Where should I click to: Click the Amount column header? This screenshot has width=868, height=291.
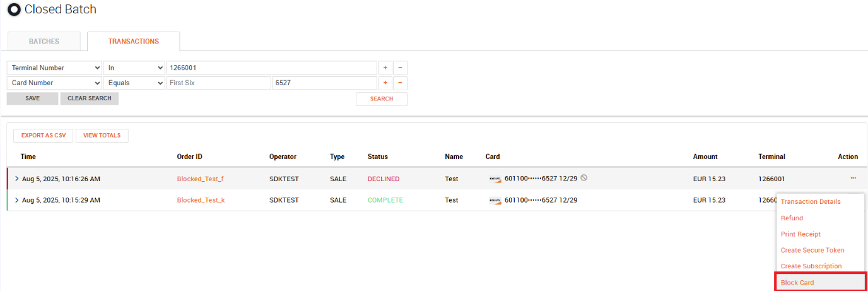coord(705,157)
